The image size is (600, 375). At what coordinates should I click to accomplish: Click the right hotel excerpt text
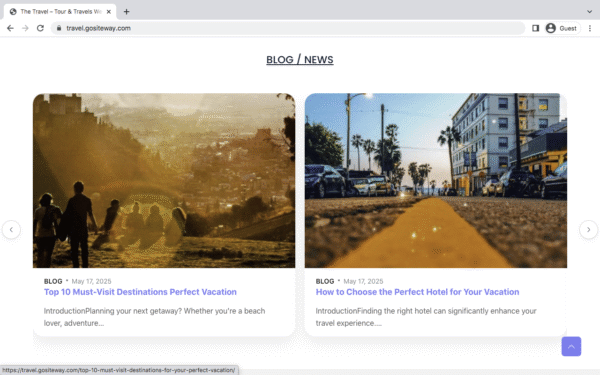pos(426,317)
